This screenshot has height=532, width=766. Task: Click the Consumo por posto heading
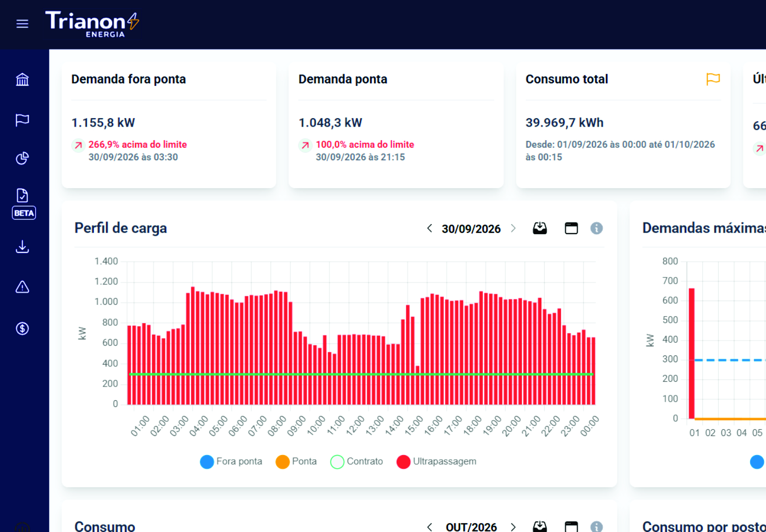[704, 526]
